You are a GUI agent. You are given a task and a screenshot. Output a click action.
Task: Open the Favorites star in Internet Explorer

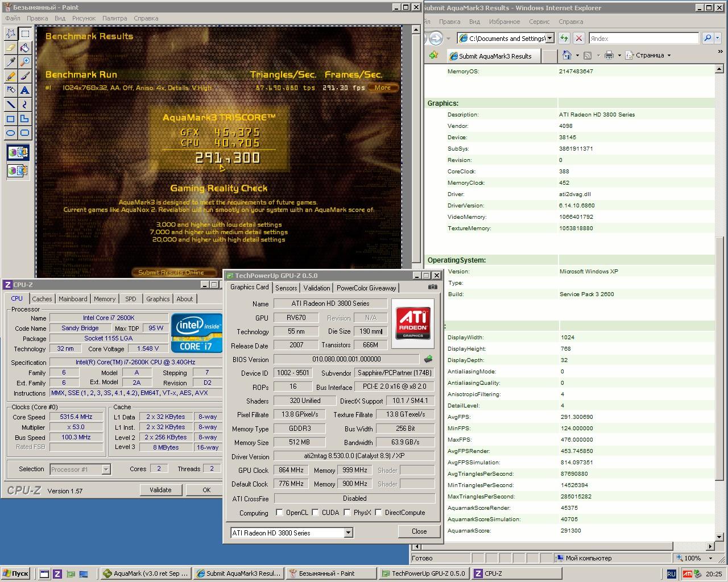click(x=434, y=55)
